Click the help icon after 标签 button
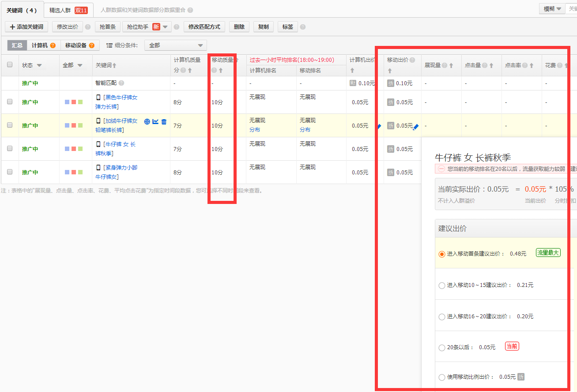The image size is (577, 392). [x=302, y=27]
